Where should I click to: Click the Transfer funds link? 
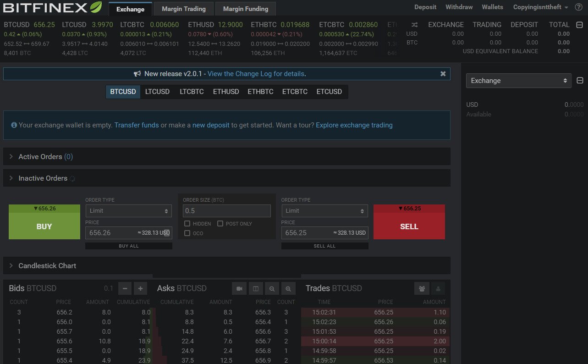137,125
